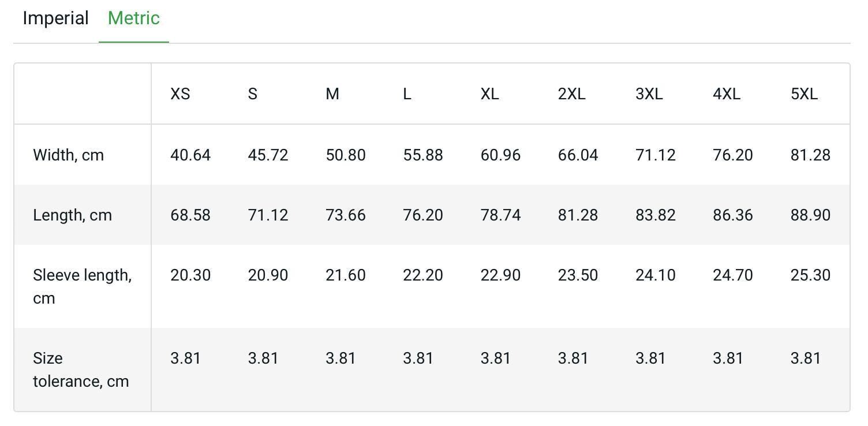Select the Length, cm row label

pos(73,215)
